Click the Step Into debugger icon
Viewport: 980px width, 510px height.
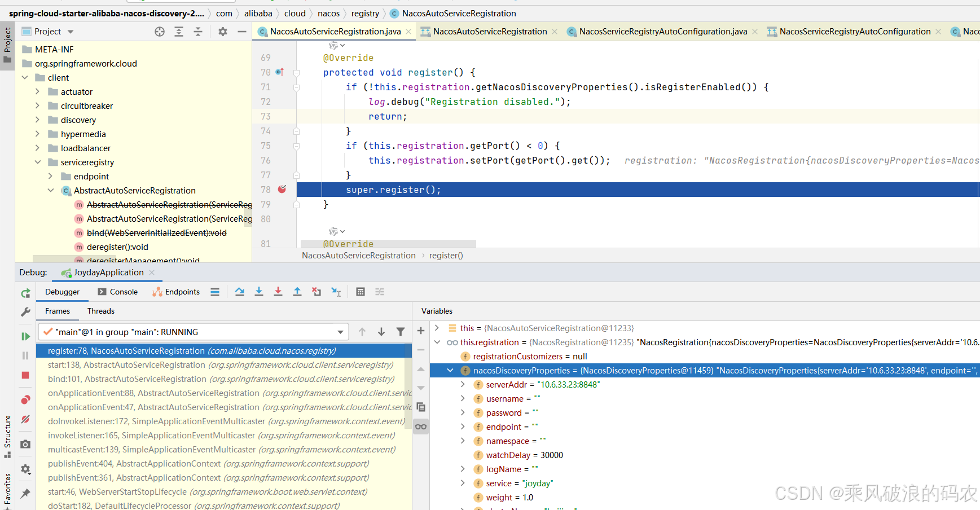[x=259, y=292]
